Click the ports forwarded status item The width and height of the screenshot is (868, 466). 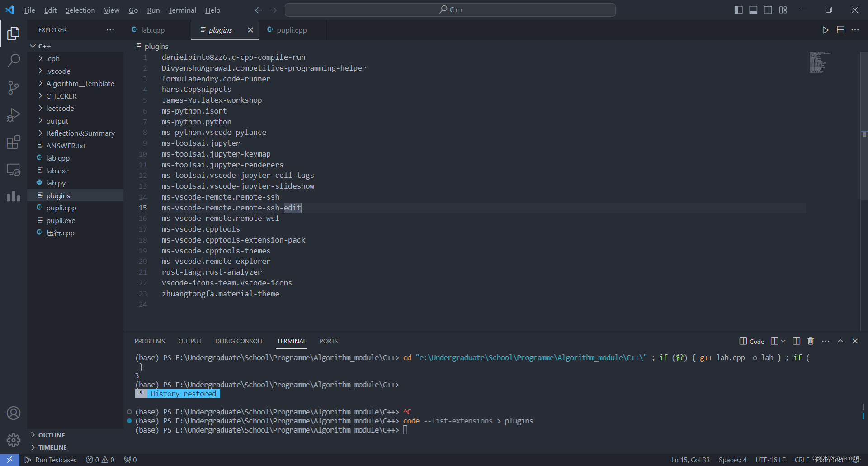131,460
